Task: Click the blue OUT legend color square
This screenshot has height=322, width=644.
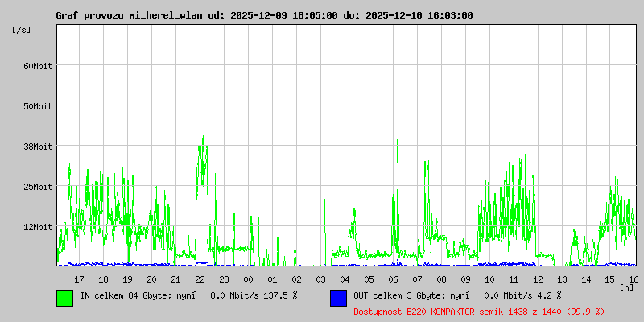Action: (x=338, y=298)
